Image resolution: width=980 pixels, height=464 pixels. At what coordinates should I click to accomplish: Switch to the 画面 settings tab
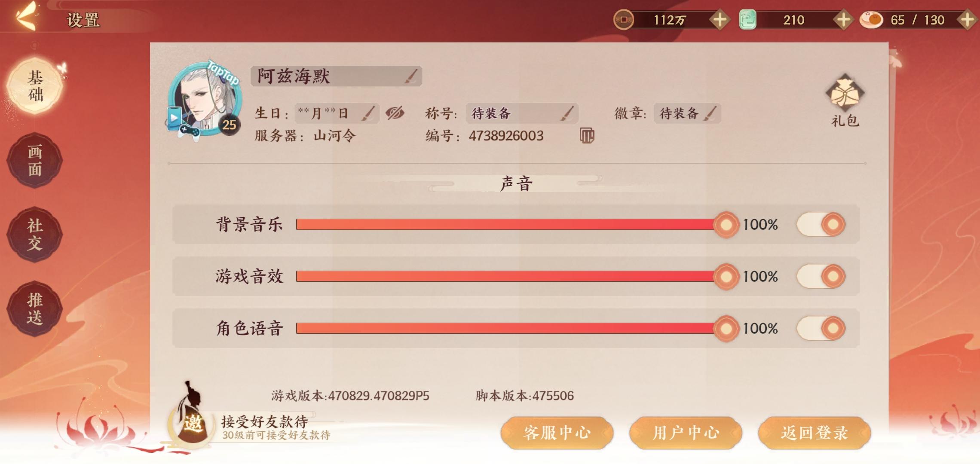(x=35, y=160)
